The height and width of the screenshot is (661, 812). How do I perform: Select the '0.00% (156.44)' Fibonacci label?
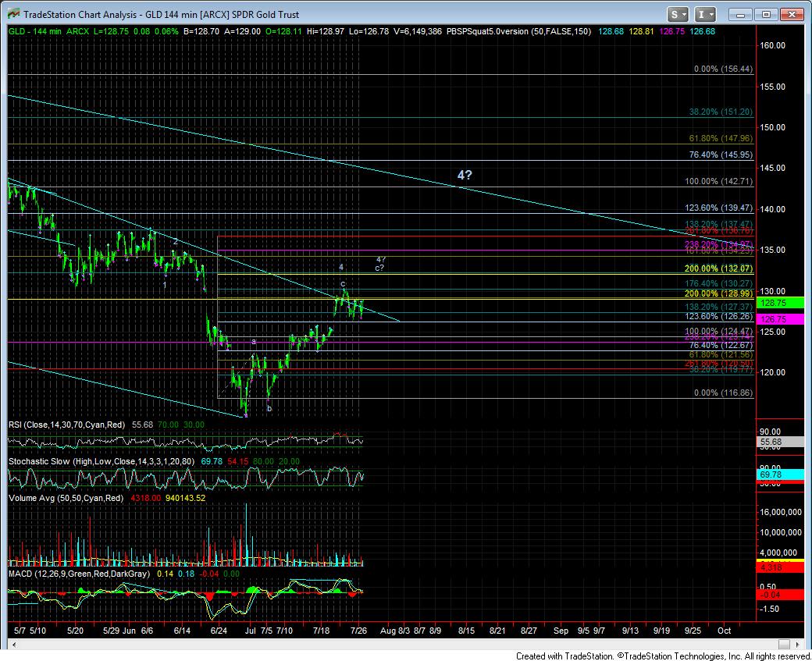(x=724, y=69)
